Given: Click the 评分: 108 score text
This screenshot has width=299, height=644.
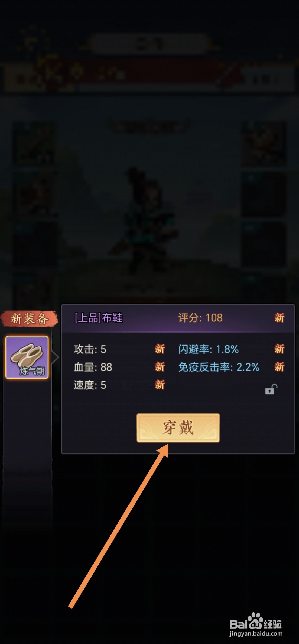Looking at the screenshot, I should [200, 318].
